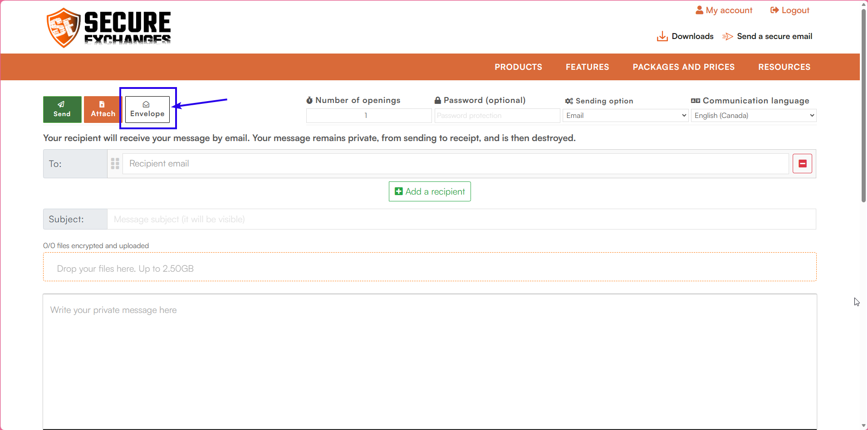Click the 'Your recipient will receive your message' text
Image resolution: width=868 pixels, height=430 pixels.
[x=309, y=138]
